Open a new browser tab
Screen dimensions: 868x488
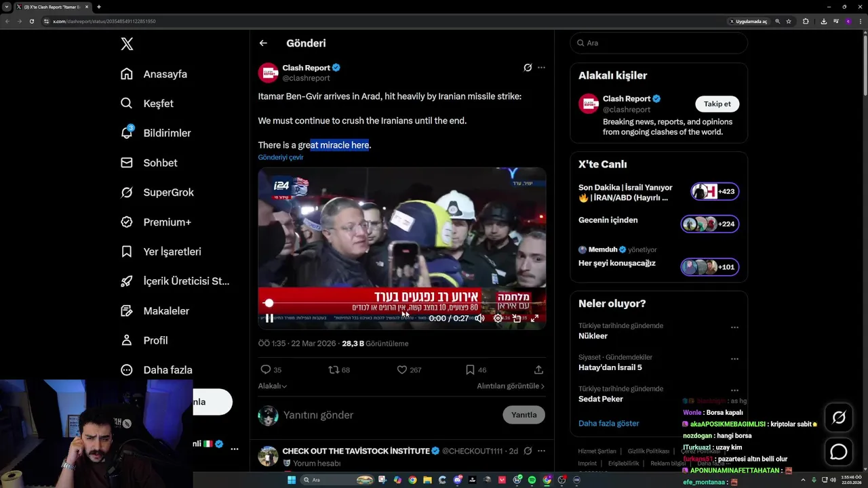(99, 7)
